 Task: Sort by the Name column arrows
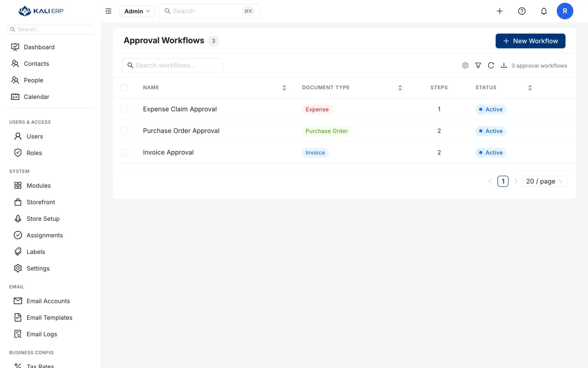(x=284, y=88)
